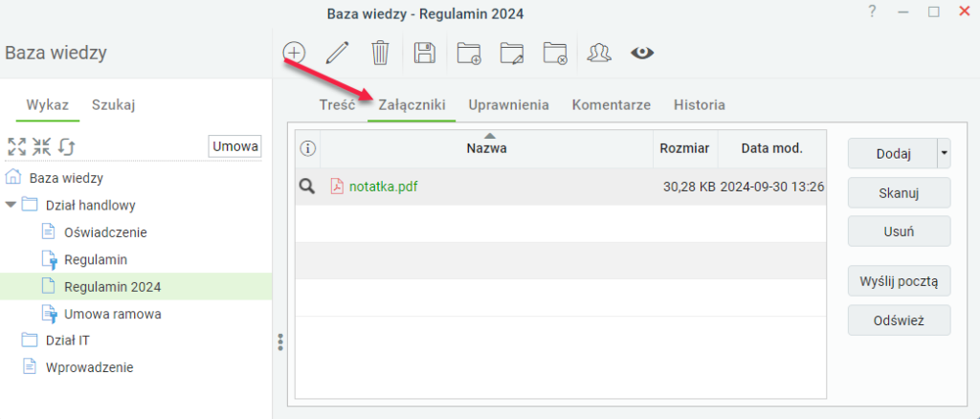Click the PDF icon of notatka.pdf
Image resolution: width=980 pixels, height=419 pixels.
337,187
